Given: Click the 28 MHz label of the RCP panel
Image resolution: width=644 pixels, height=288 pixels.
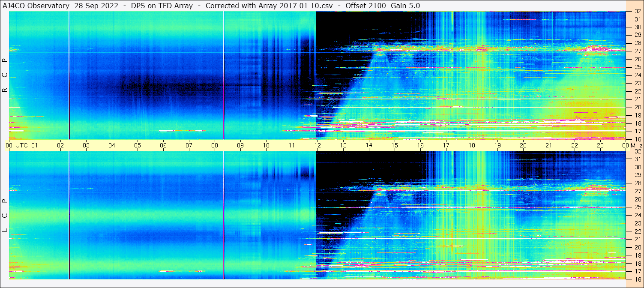Looking at the screenshot, I should [637, 43].
